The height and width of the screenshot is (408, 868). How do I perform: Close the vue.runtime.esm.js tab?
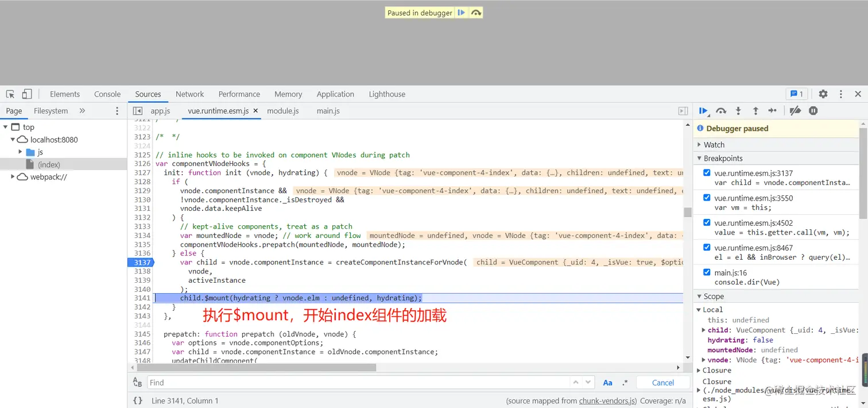(255, 111)
